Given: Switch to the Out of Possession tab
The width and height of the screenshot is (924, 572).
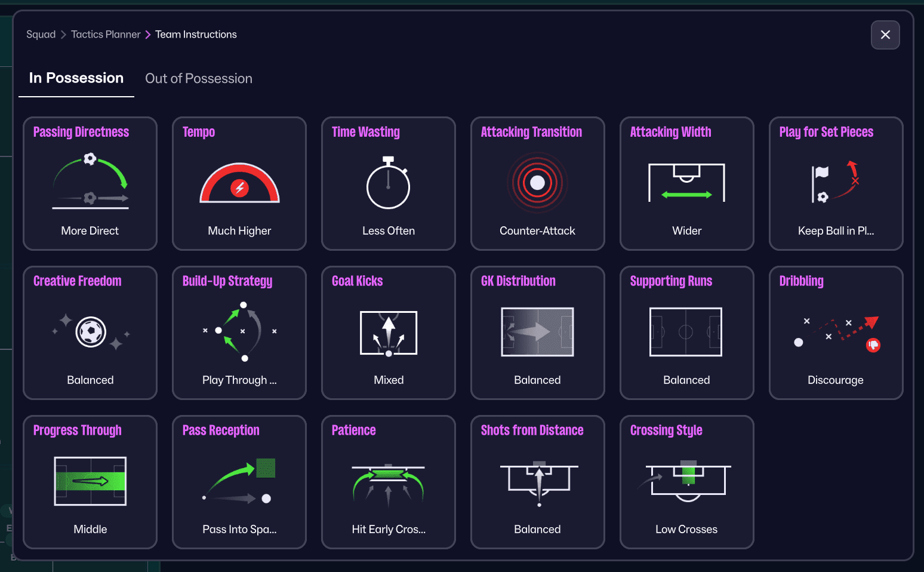Looking at the screenshot, I should tap(199, 79).
